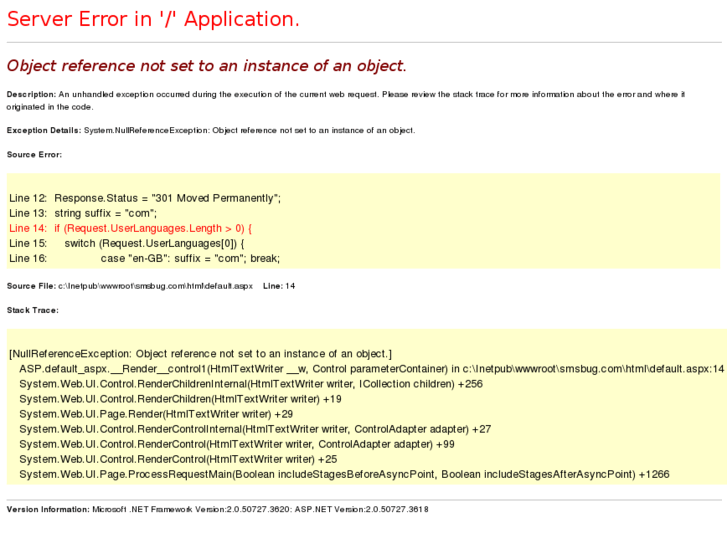This screenshot has height=545, width=727.
Task: Click the Page.Render +29 trace line
Action: click(156, 414)
